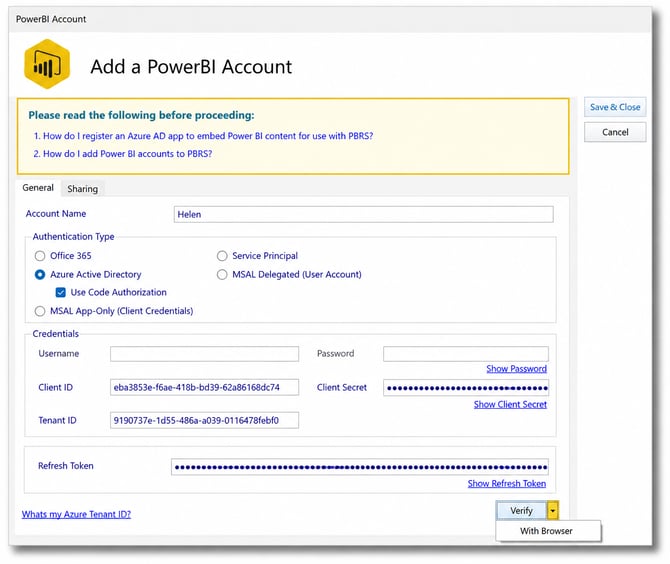Viewport: 670px width, 564px height.
Task: Click the PowerBI Account window title text
Action: 51,19
